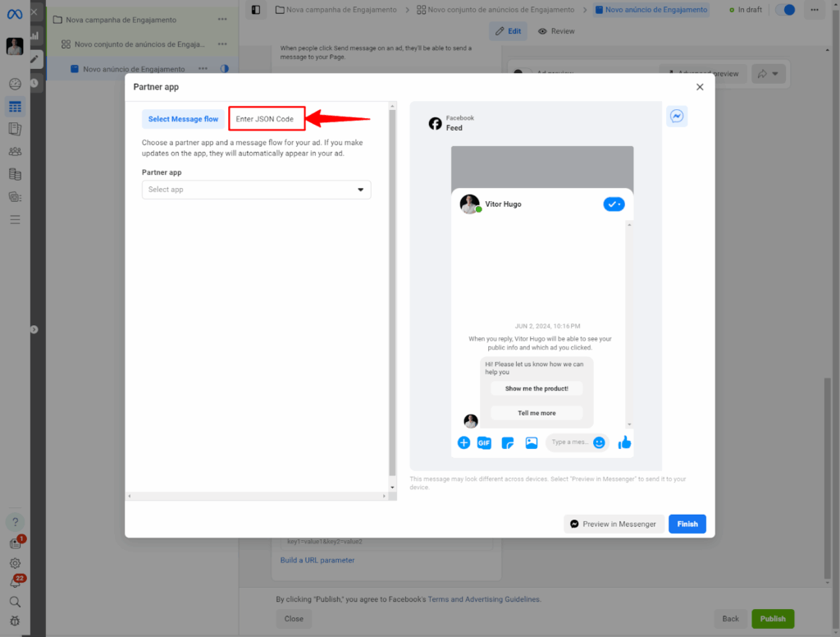This screenshot has height=637, width=840.
Task: Click the Finish button
Action: pos(687,524)
